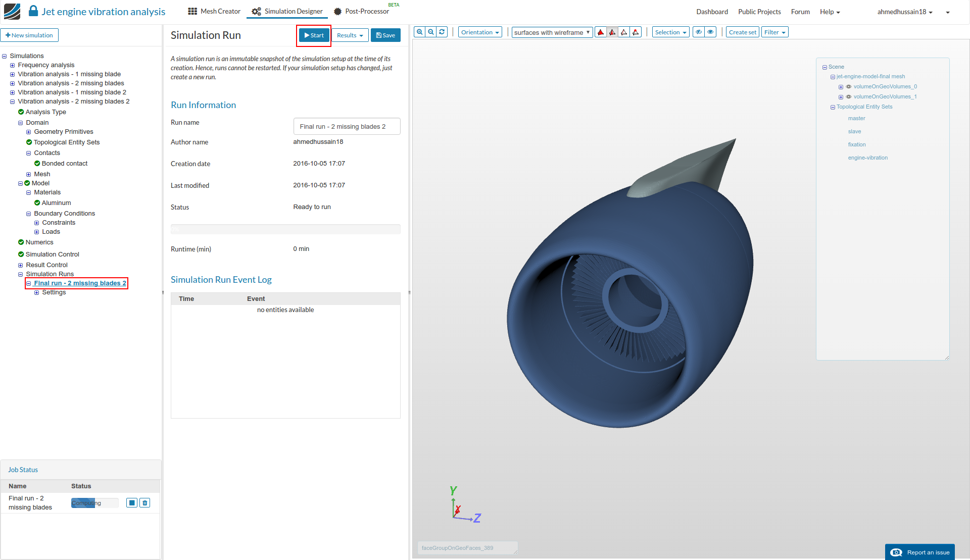The image size is (970, 560).
Task: Toggle visibility of volumeOnGeoVolumes_1
Action: [x=849, y=97]
